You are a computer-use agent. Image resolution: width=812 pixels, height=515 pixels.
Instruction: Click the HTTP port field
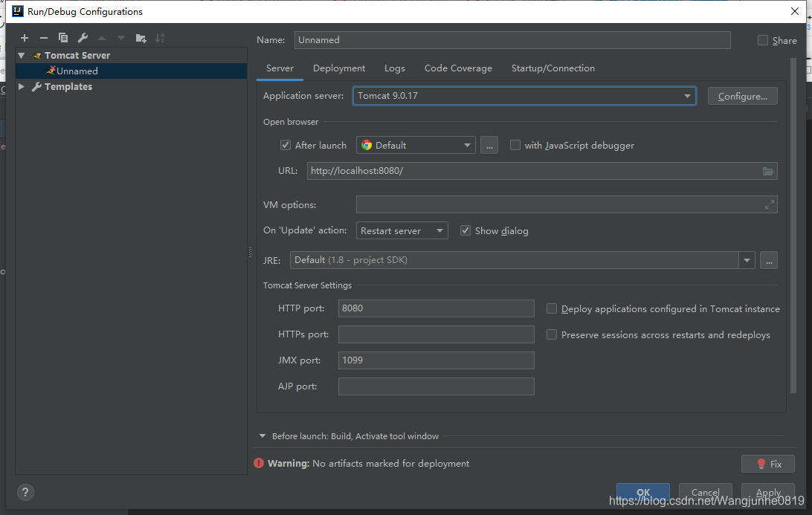[436, 308]
